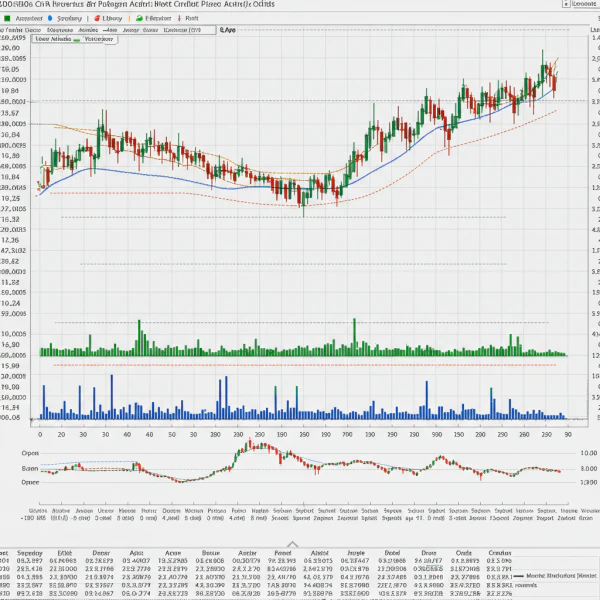Screen dimensions: 600x600
Task: Click the blue circle icon in the toolbar
Action: coord(50,18)
